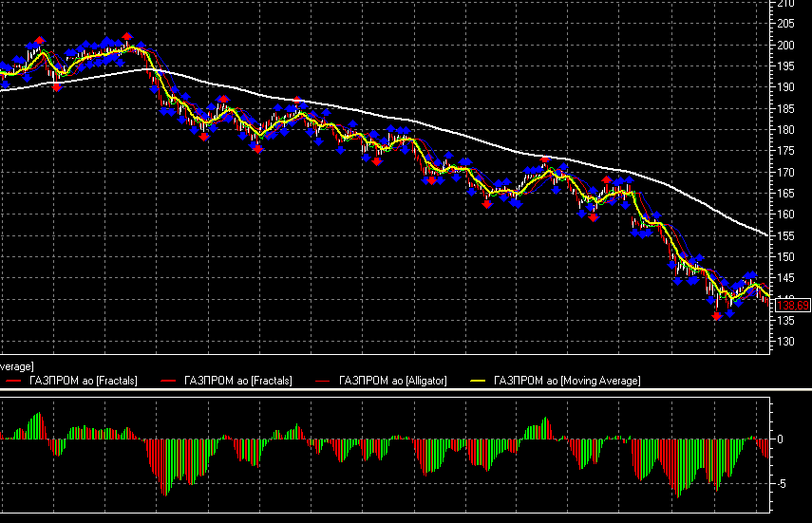This screenshot has width=812, height=523.
Task: Click the 195 price axis label
Action: (785, 66)
